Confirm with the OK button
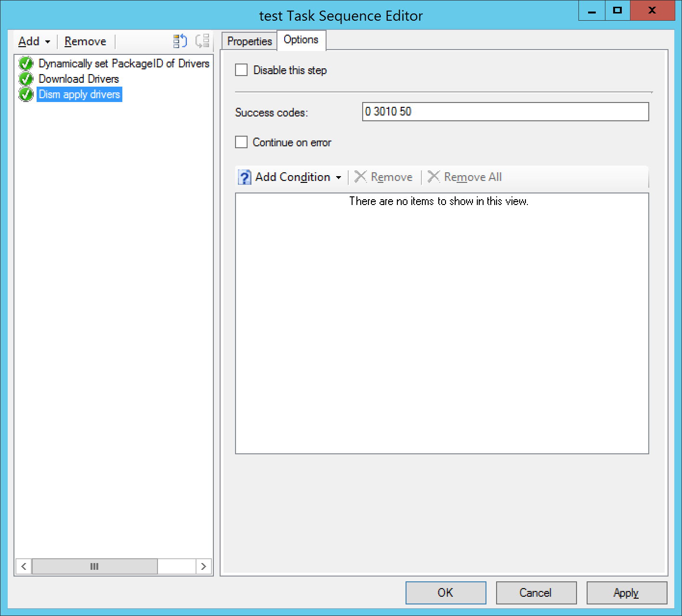This screenshot has width=682, height=616. pos(446,592)
